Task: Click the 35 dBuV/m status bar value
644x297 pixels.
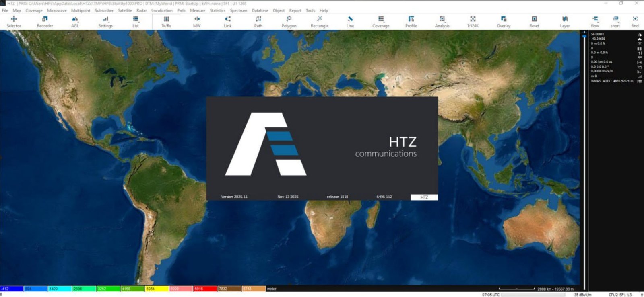Action: coord(583,295)
